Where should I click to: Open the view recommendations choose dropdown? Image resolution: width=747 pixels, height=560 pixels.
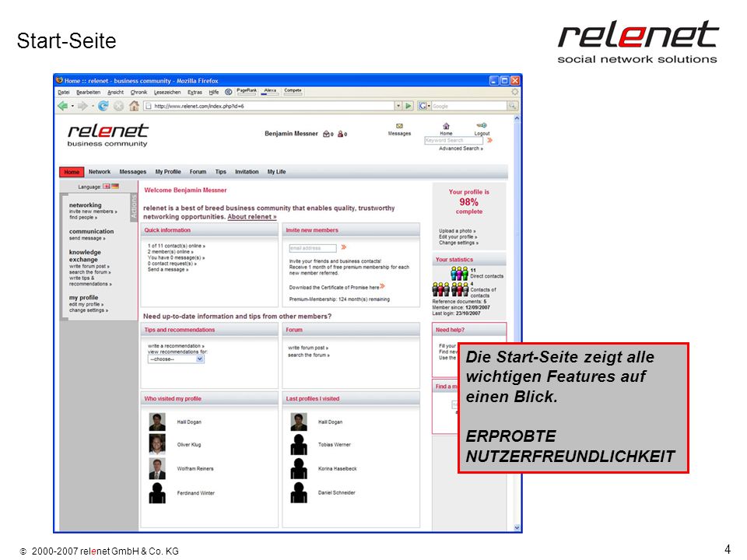200,359
